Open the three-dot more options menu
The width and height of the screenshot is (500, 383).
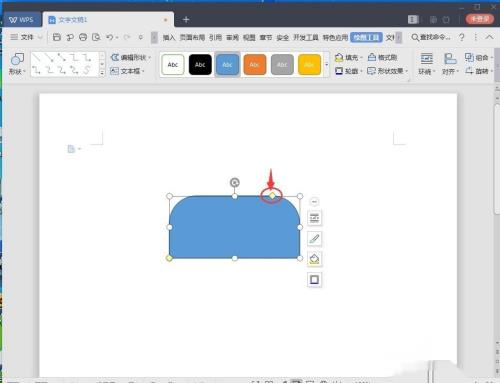(476, 37)
